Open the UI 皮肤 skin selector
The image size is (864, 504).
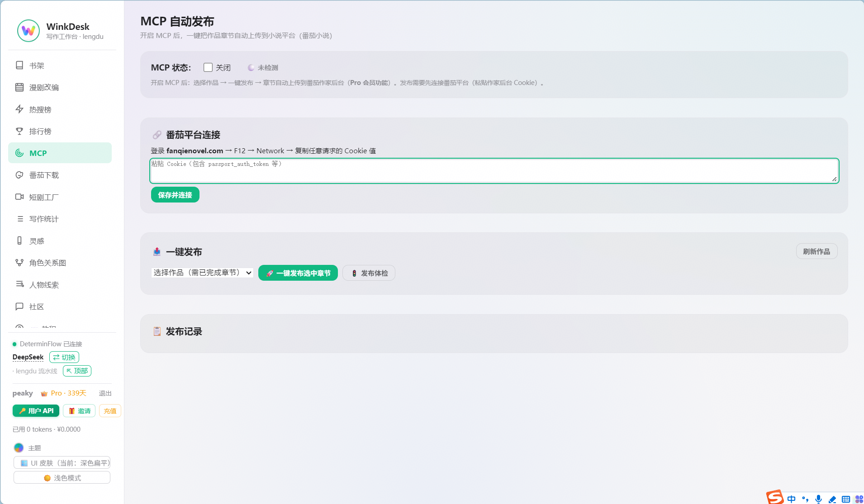(x=62, y=463)
